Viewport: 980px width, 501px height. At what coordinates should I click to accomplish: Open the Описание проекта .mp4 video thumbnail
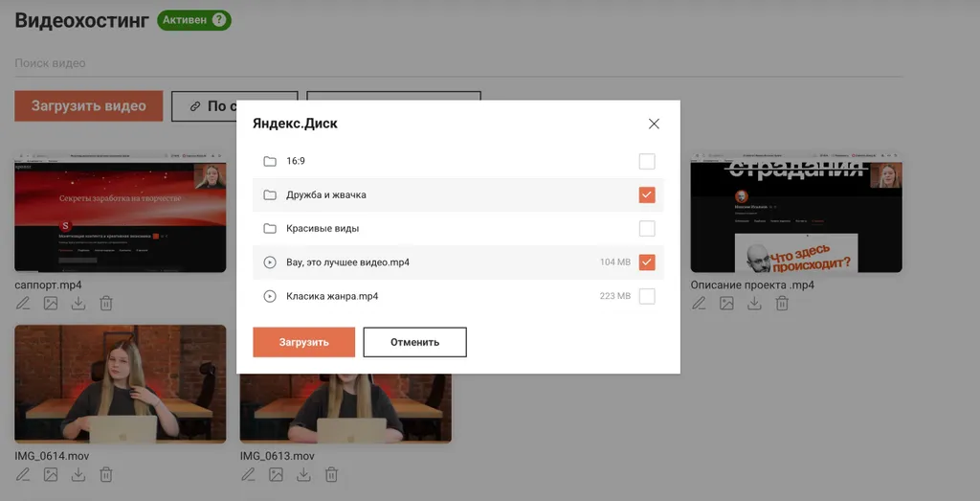796,213
